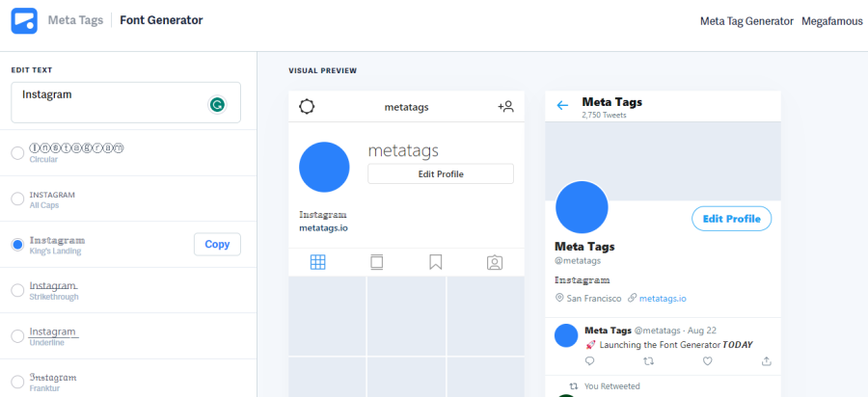Click the share icon under the tweet
The height and width of the screenshot is (397, 868).
click(767, 361)
